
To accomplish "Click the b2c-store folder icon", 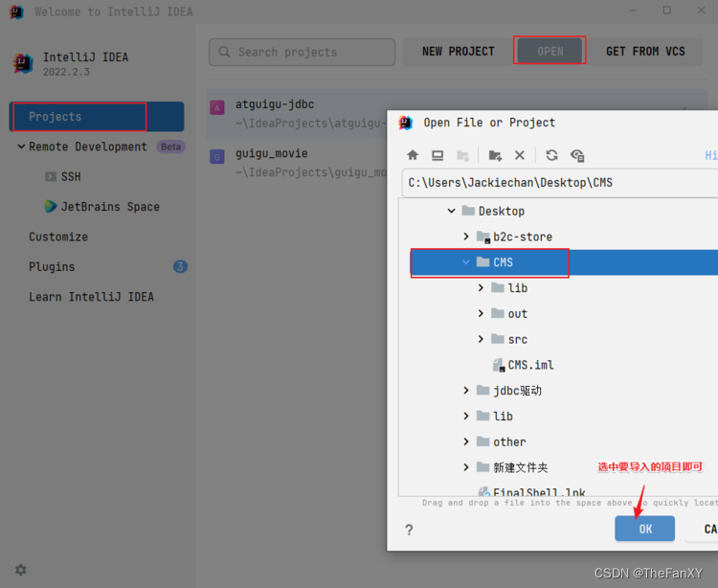I will coord(483,237).
